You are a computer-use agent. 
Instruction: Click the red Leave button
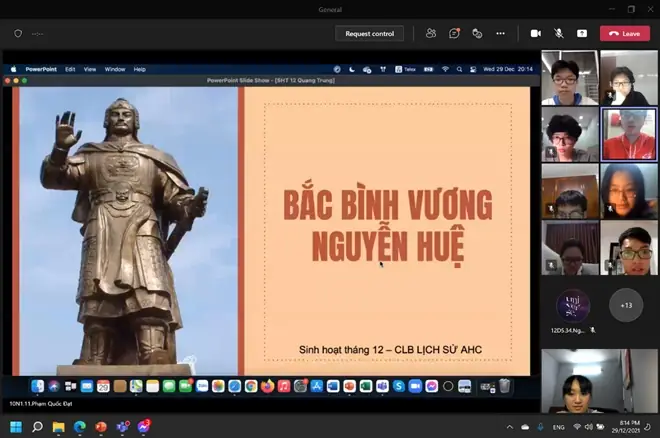(x=625, y=34)
